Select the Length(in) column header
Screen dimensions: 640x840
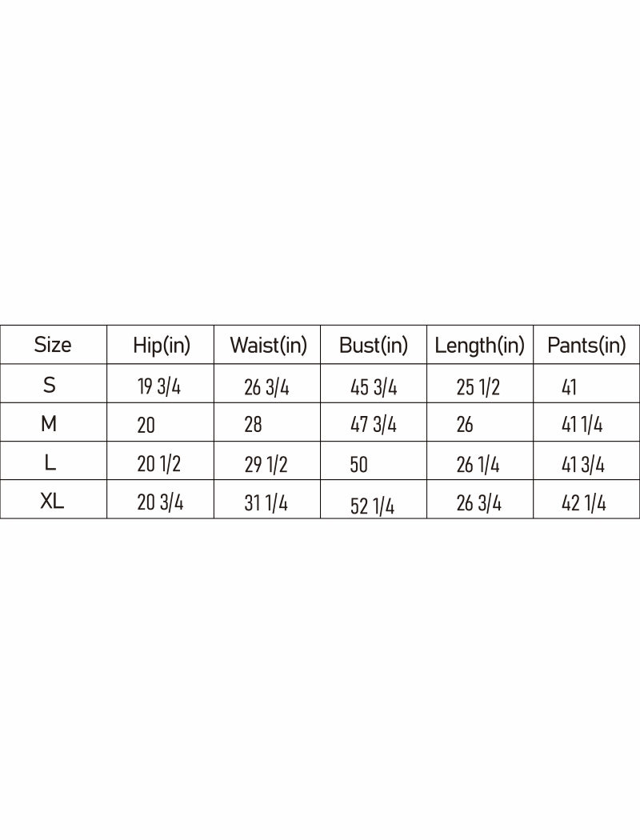480,346
